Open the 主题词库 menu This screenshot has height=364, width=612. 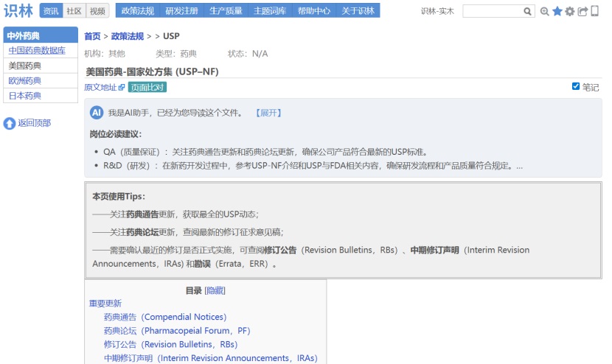[x=270, y=11]
